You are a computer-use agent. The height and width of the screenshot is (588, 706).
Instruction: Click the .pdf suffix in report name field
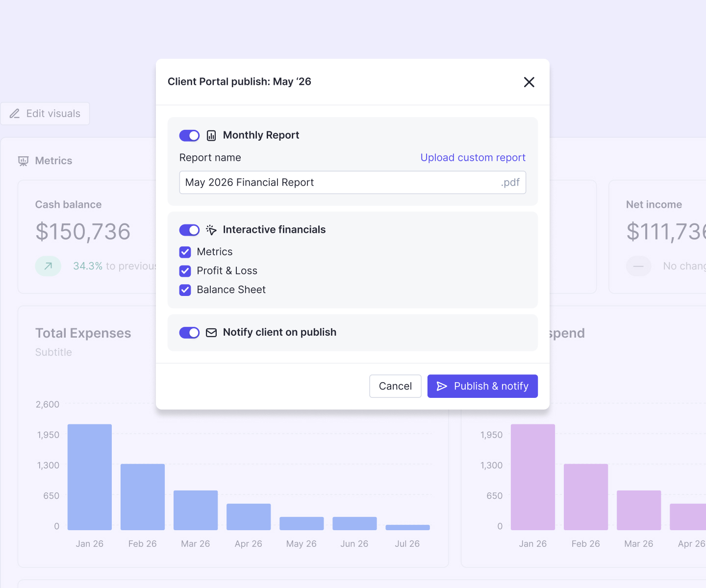[510, 182]
